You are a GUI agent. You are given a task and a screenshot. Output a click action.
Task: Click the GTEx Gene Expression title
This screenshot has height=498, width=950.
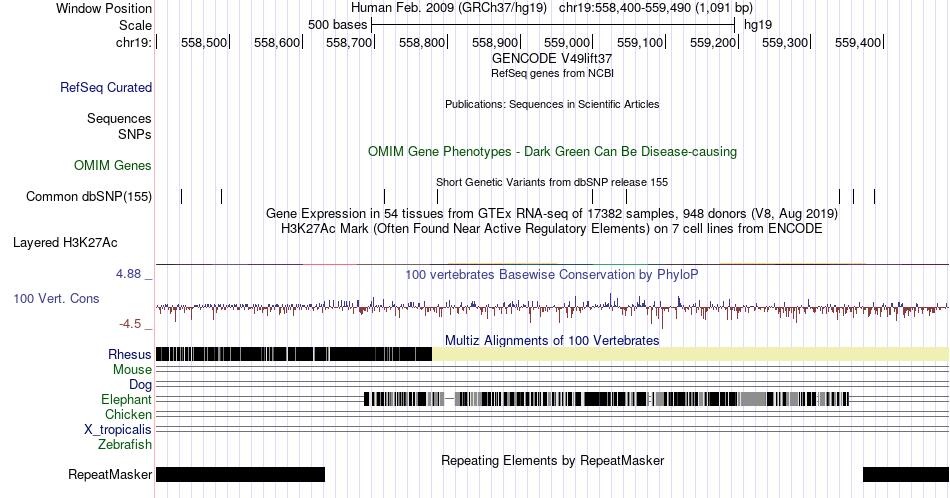552,213
